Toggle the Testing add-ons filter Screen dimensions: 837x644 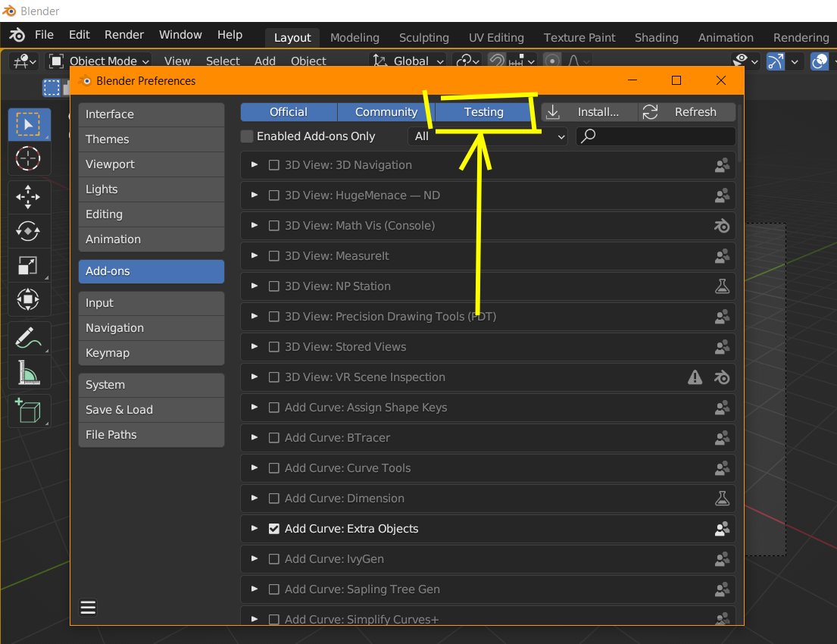point(483,112)
